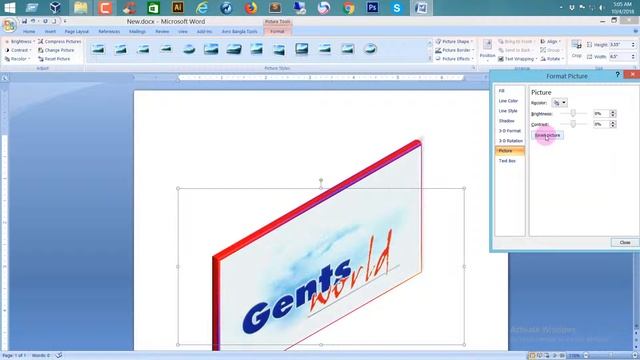640x360 pixels.
Task: Click the green rotation handle above the picture
Action: [x=321, y=180]
